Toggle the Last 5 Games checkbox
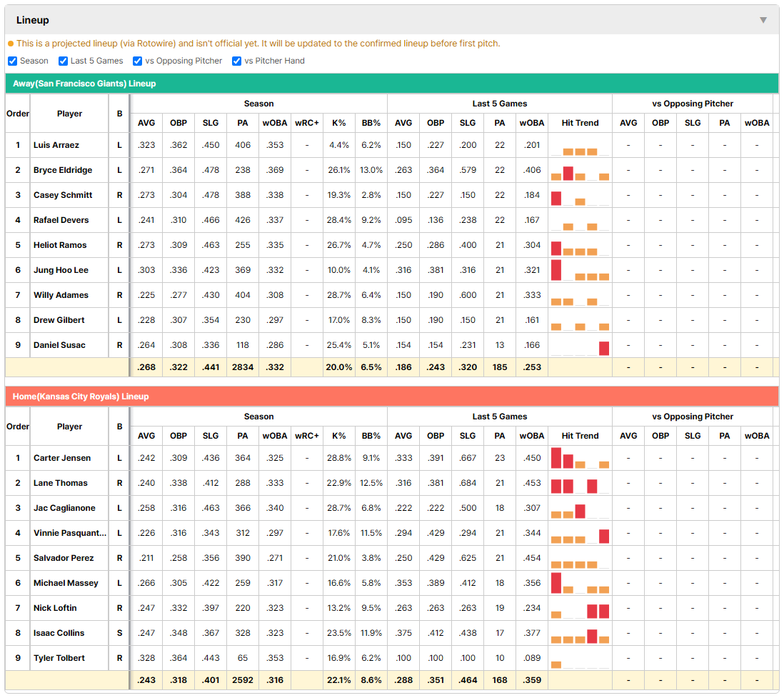Screen dimensions: 784x698 pos(63,61)
